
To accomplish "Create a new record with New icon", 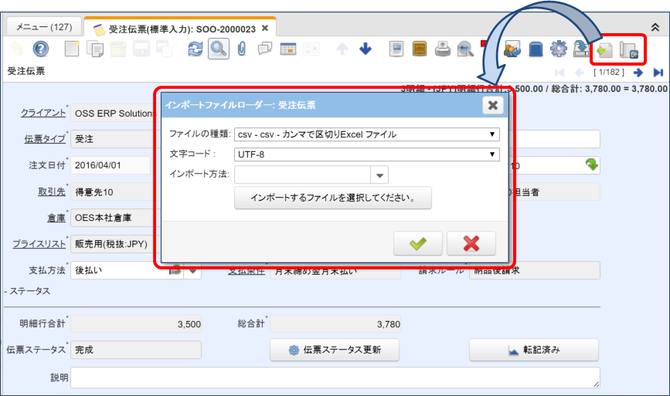I will tap(72, 49).
